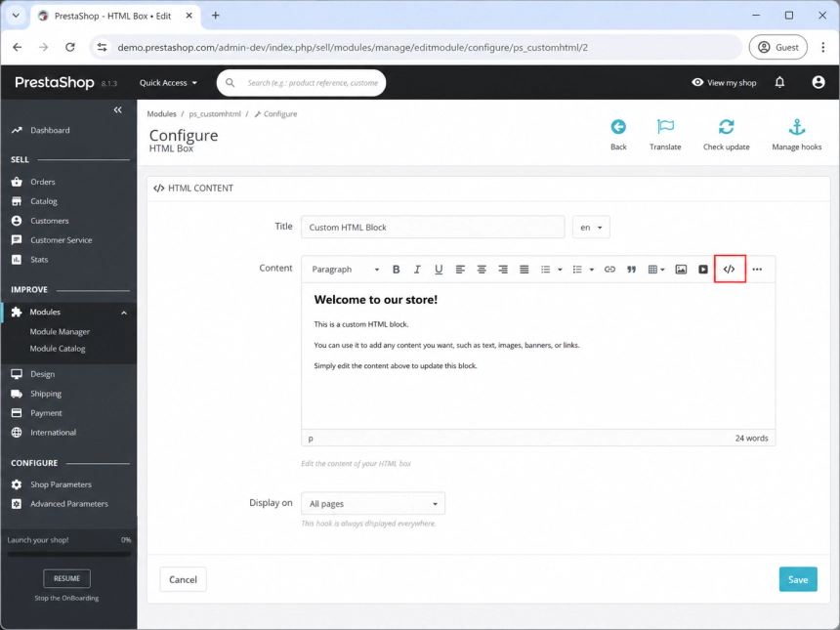
Task: Click the Welcome to our store heading
Action: (375, 300)
